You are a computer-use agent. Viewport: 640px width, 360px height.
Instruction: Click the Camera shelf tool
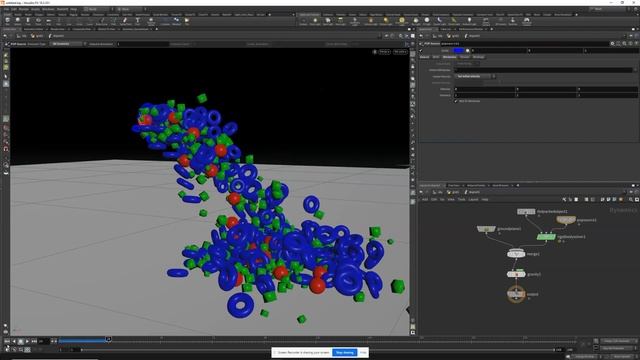point(303,21)
